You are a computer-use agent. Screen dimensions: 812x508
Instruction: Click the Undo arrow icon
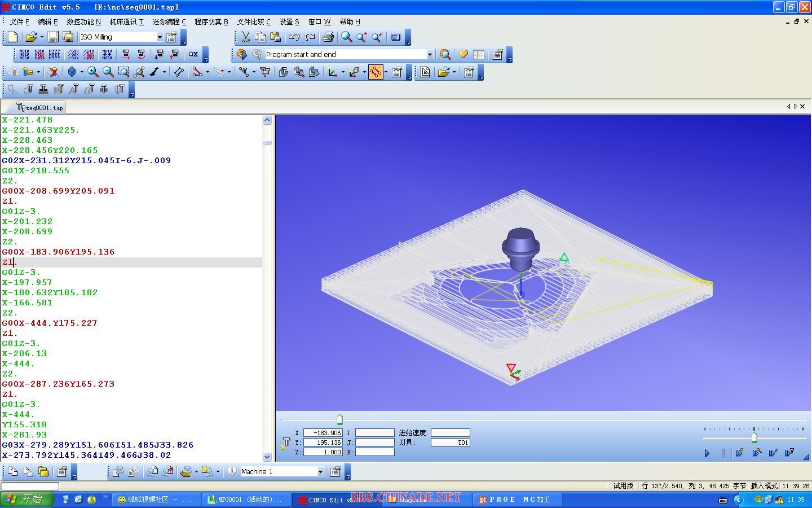coord(294,37)
